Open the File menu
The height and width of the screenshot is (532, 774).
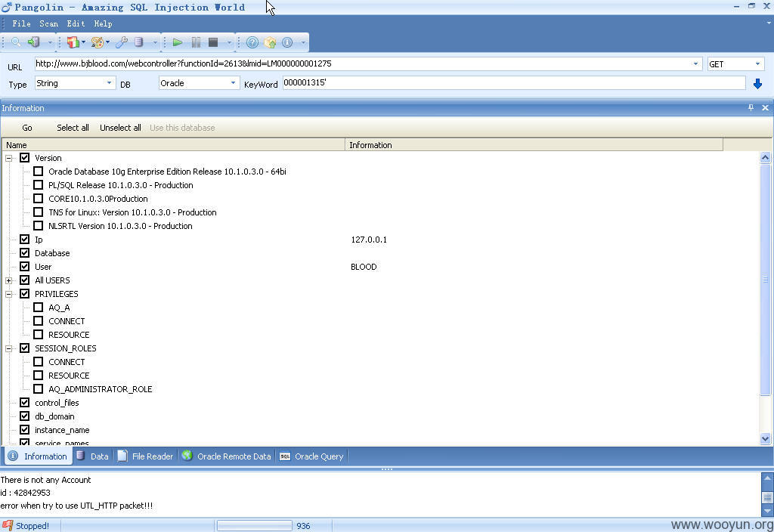click(x=21, y=23)
